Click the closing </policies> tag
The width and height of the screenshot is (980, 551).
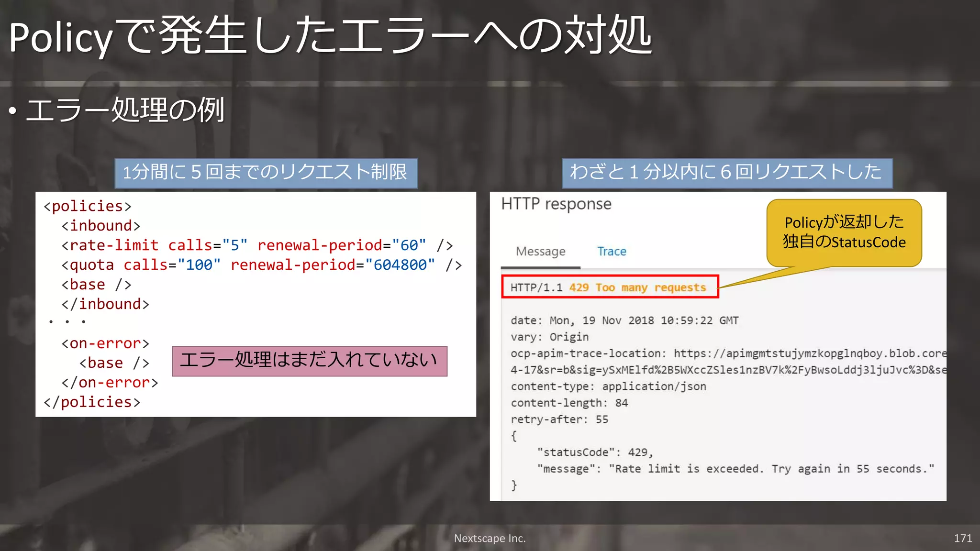(x=92, y=402)
